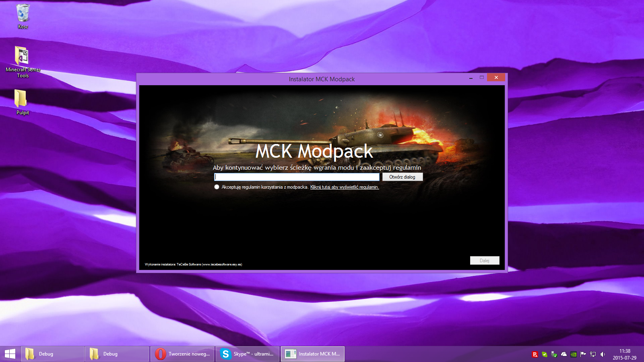Open the Skype status tray icon
The width and height of the screenshot is (644, 362).
point(545,354)
